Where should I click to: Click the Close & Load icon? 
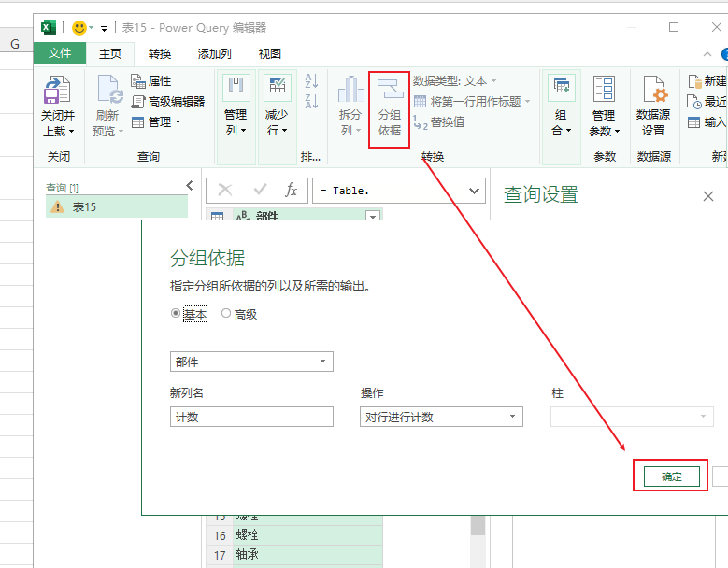(x=57, y=90)
